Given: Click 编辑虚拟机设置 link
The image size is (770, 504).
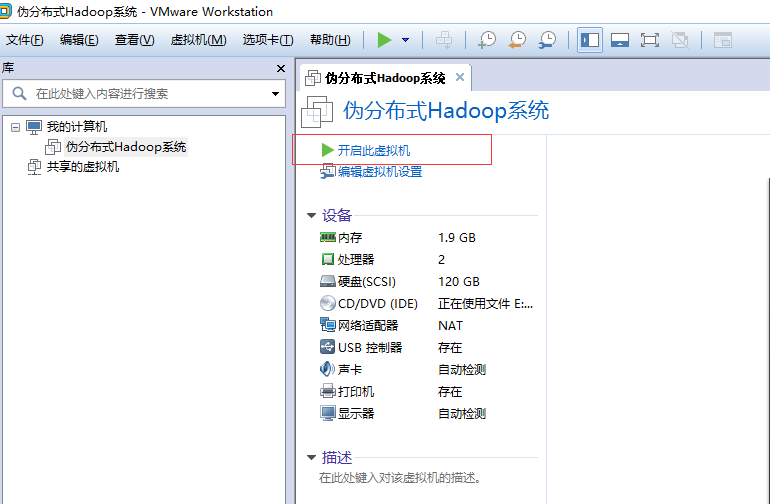Looking at the screenshot, I should [x=380, y=171].
